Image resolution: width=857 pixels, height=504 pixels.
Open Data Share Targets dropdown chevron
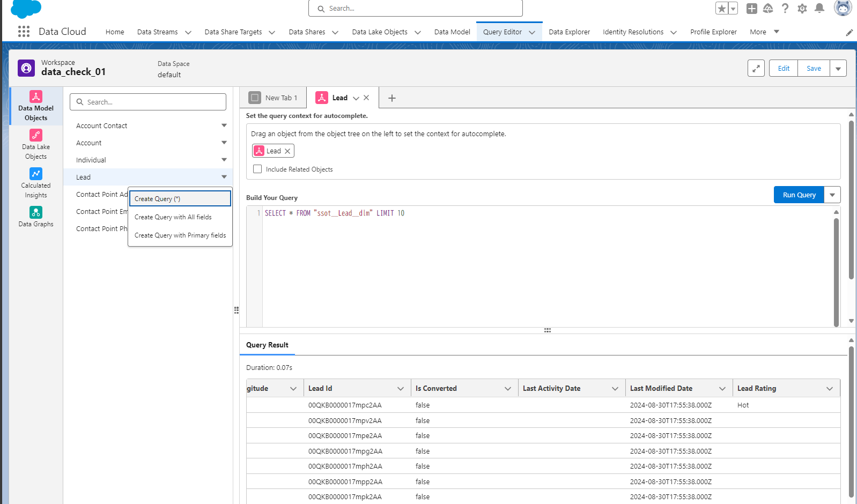[272, 32]
